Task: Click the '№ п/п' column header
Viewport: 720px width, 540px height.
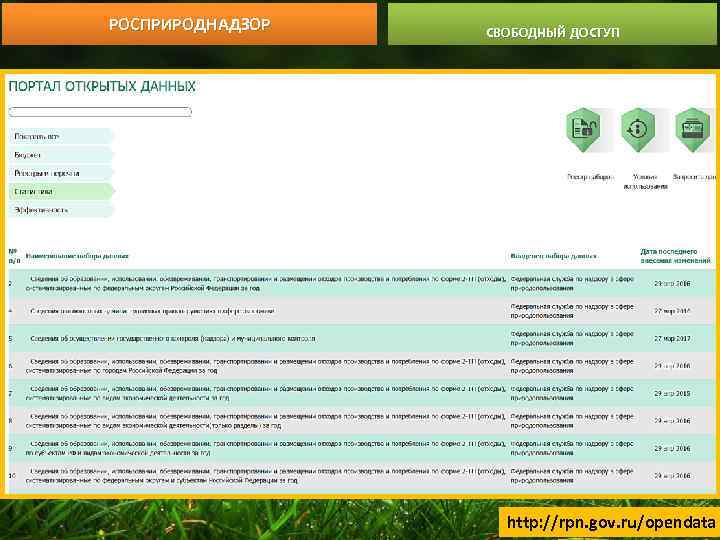Action: click(14, 256)
